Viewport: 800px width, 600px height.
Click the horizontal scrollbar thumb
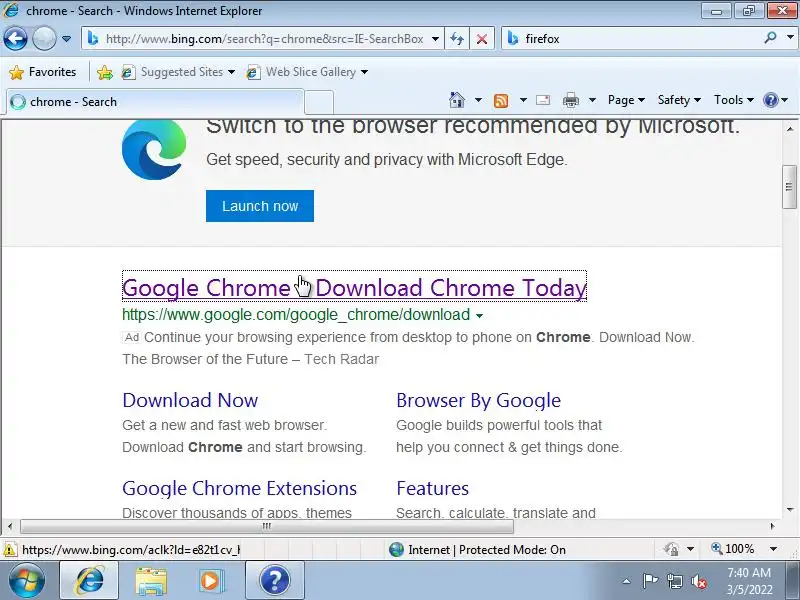click(267, 526)
